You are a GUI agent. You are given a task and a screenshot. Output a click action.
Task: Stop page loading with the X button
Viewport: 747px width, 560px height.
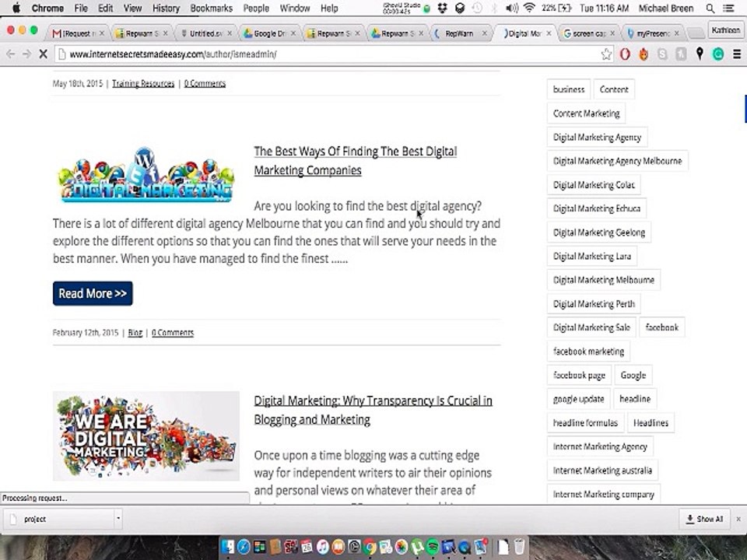click(x=43, y=54)
